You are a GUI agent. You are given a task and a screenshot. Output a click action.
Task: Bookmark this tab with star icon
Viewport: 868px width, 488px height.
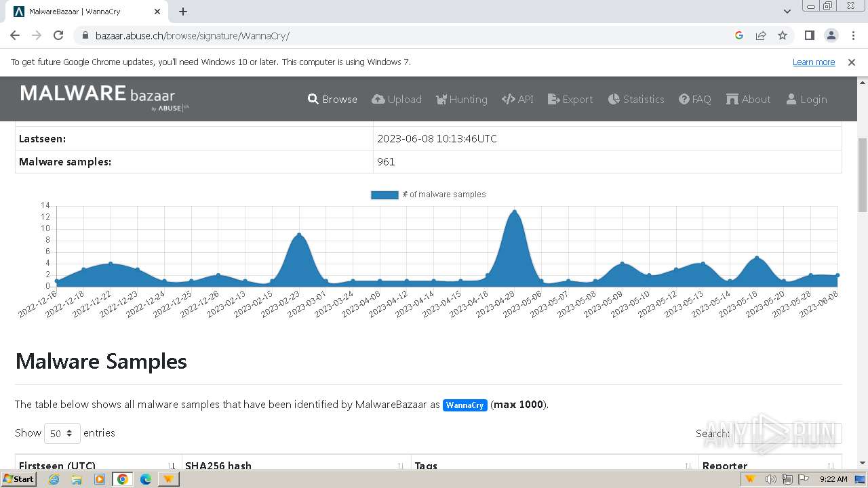tap(783, 35)
